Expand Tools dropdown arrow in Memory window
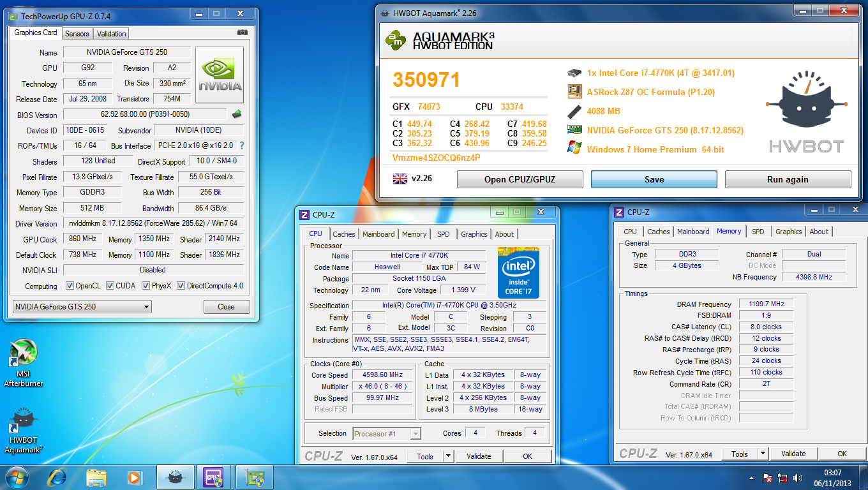The height and width of the screenshot is (490, 868). pos(763,454)
